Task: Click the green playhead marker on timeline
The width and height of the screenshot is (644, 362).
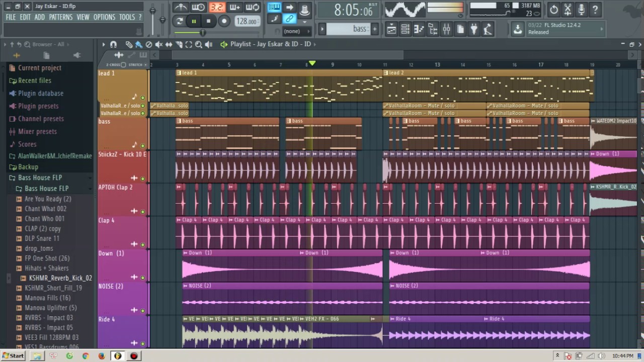Action: [x=312, y=63]
